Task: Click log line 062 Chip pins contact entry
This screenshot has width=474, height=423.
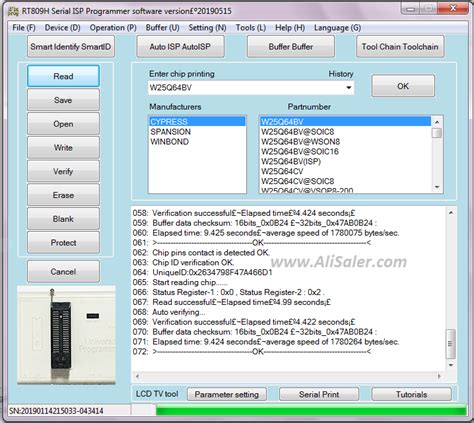Action: [201, 253]
